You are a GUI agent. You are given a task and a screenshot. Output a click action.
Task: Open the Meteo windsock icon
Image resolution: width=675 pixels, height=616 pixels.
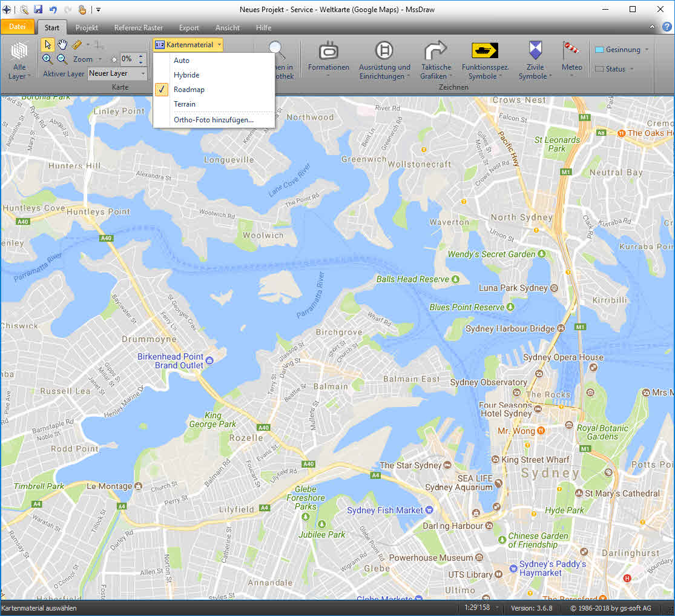pos(571,59)
